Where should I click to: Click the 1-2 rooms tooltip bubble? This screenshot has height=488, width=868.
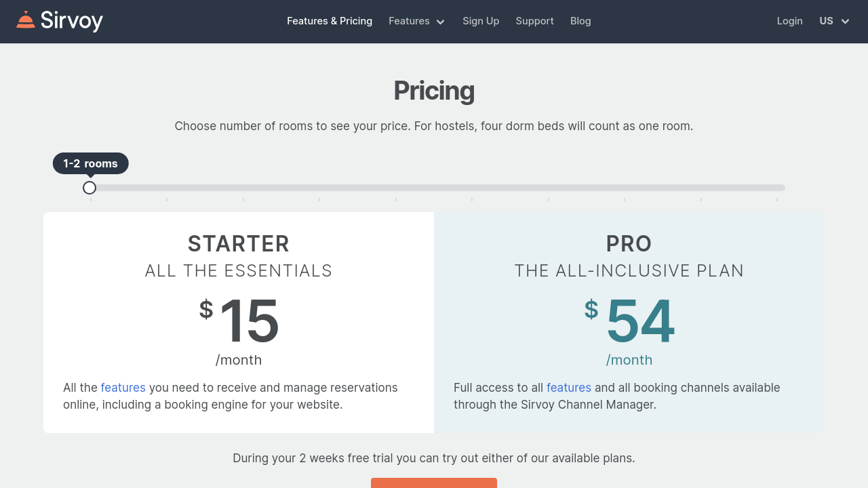pos(91,163)
